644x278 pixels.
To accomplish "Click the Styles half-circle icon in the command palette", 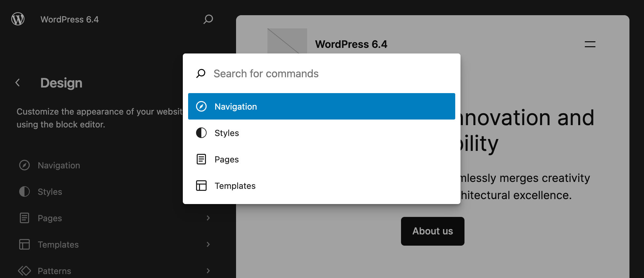I will 201,133.
